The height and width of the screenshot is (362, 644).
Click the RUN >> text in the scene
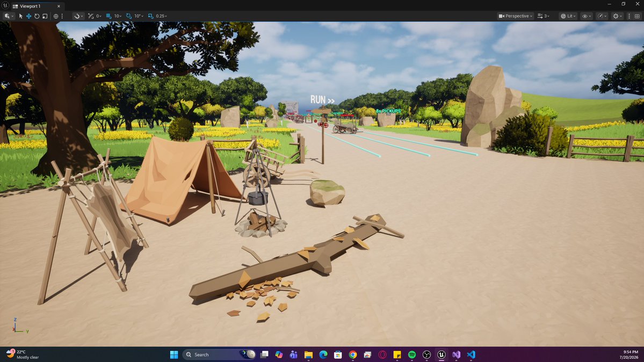(x=322, y=100)
